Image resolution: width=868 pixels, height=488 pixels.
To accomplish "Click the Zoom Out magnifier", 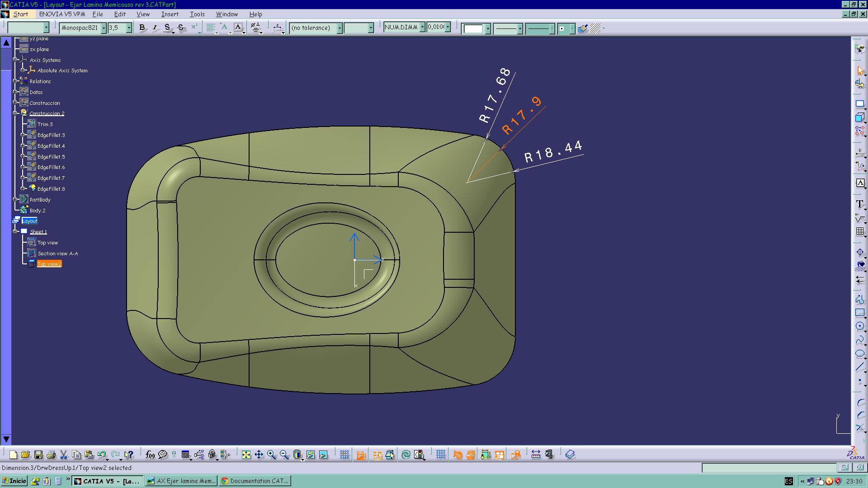I will (x=284, y=455).
